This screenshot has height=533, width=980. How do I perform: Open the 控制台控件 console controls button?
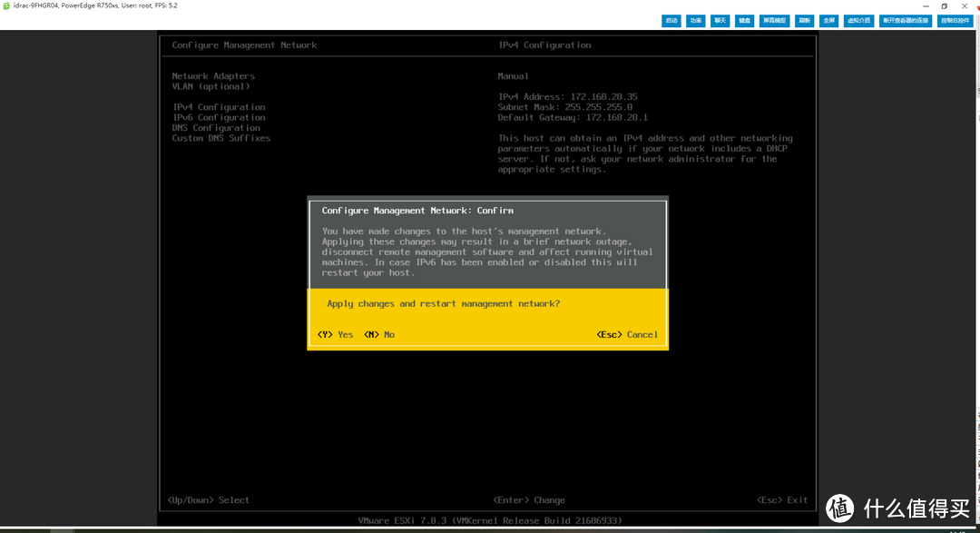tap(955, 21)
